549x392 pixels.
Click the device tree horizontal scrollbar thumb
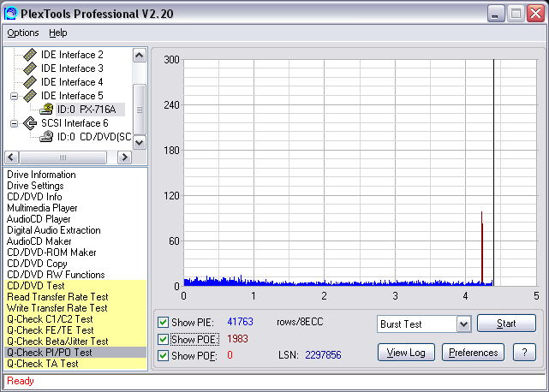point(63,157)
